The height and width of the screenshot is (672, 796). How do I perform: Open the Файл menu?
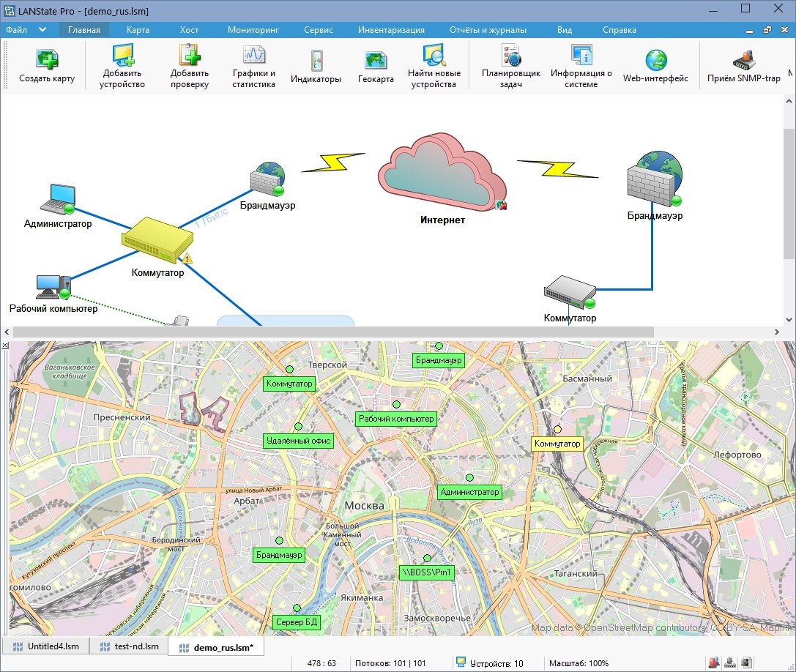pos(17,30)
